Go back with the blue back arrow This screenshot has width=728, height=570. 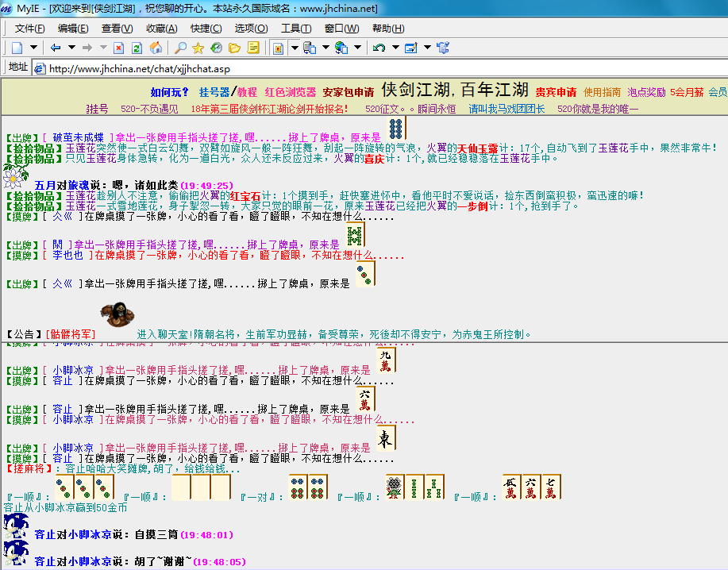tap(56, 48)
